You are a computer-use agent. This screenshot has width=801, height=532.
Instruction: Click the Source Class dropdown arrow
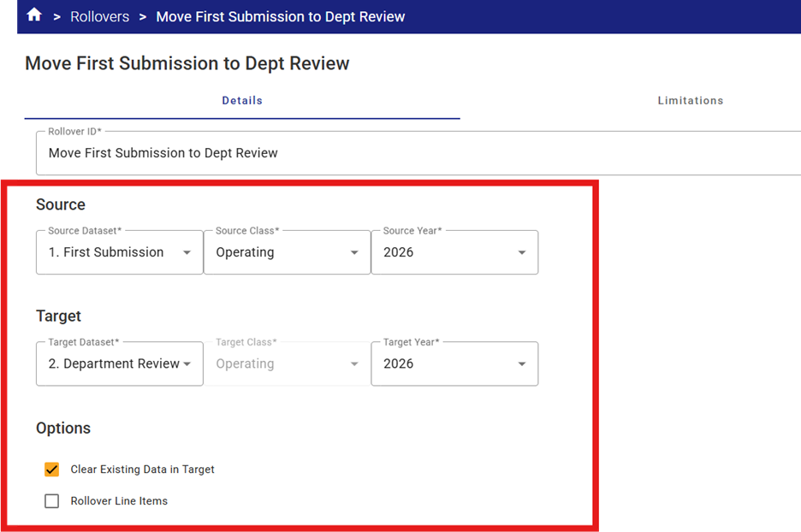pos(354,253)
